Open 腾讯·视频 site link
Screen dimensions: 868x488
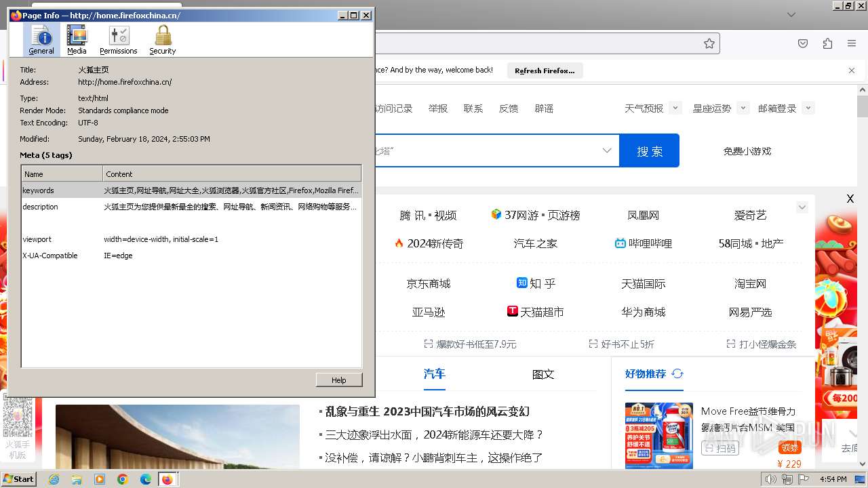click(x=428, y=215)
